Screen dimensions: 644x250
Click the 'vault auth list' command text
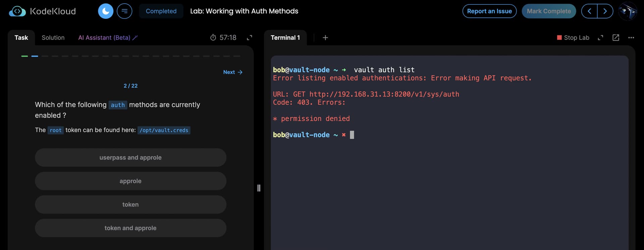pyautogui.click(x=384, y=70)
